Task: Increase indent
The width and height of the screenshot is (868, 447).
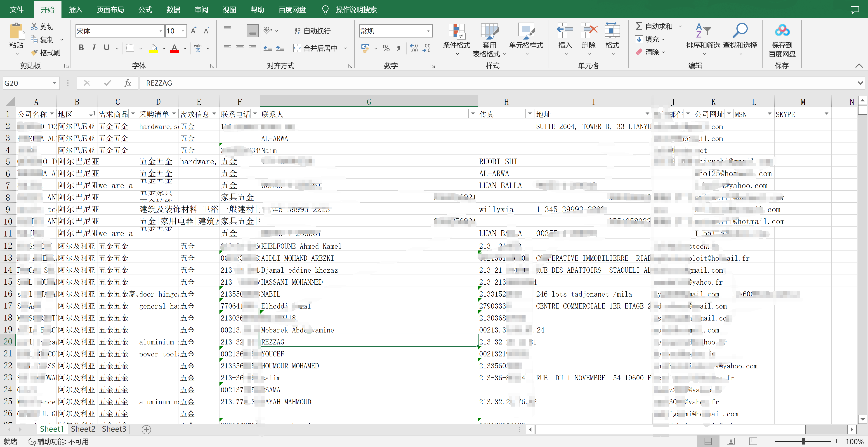Action: coord(280,48)
